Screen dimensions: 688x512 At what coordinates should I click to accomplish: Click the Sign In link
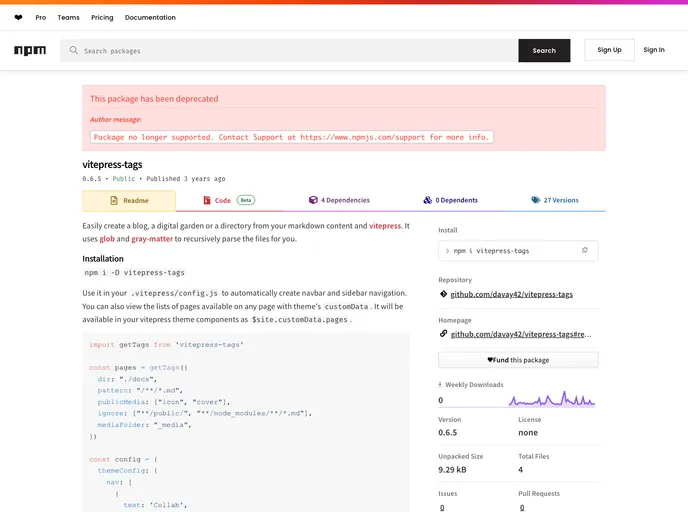[654, 50]
